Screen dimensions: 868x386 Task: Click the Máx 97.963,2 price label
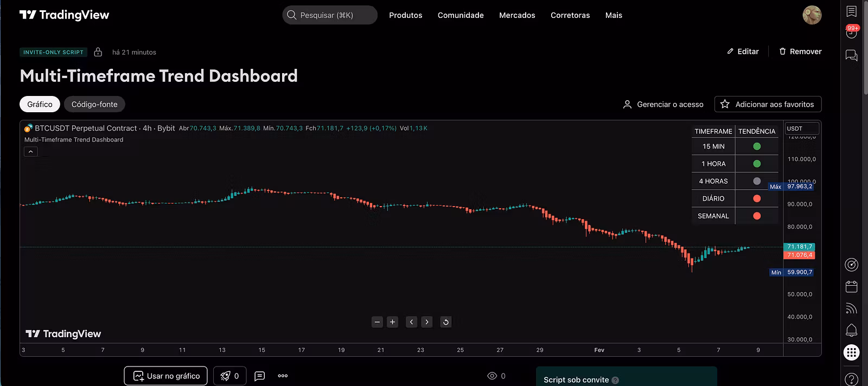pos(792,186)
